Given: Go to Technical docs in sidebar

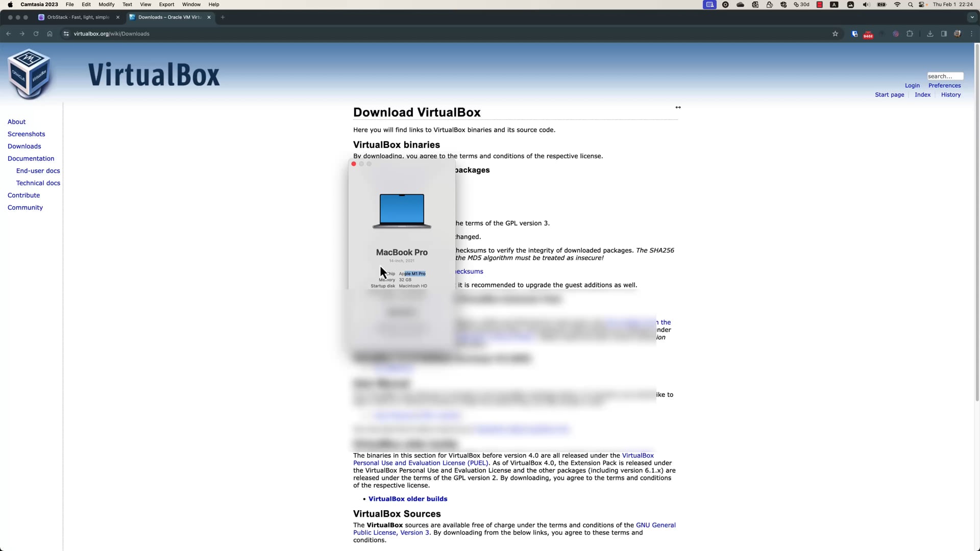Looking at the screenshot, I should [38, 183].
